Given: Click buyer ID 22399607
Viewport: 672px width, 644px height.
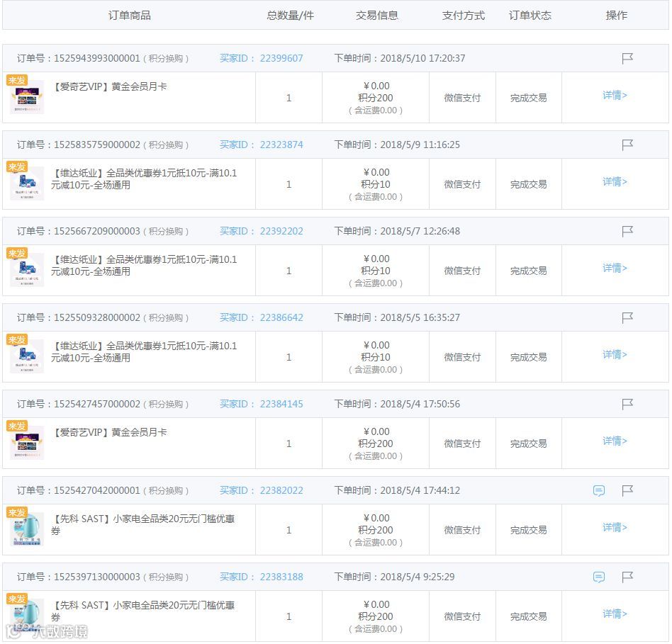Looking at the screenshot, I should [x=281, y=58].
